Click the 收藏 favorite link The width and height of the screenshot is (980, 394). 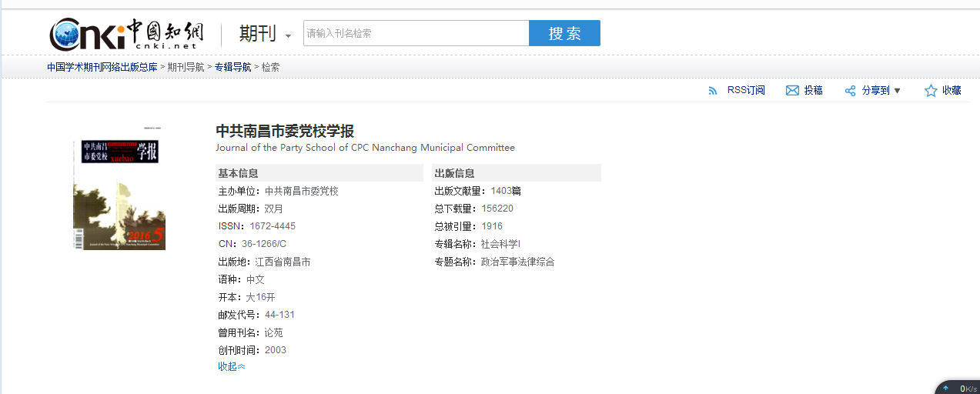pos(952,90)
